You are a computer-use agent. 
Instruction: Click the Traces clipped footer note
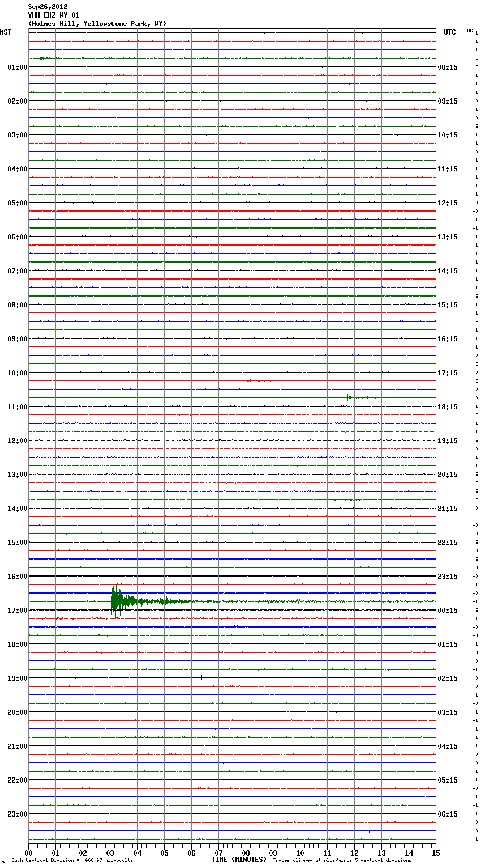(x=342, y=861)
